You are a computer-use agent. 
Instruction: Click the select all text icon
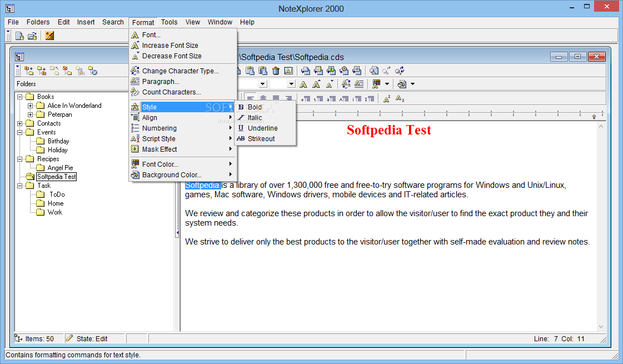coord(288,71)
